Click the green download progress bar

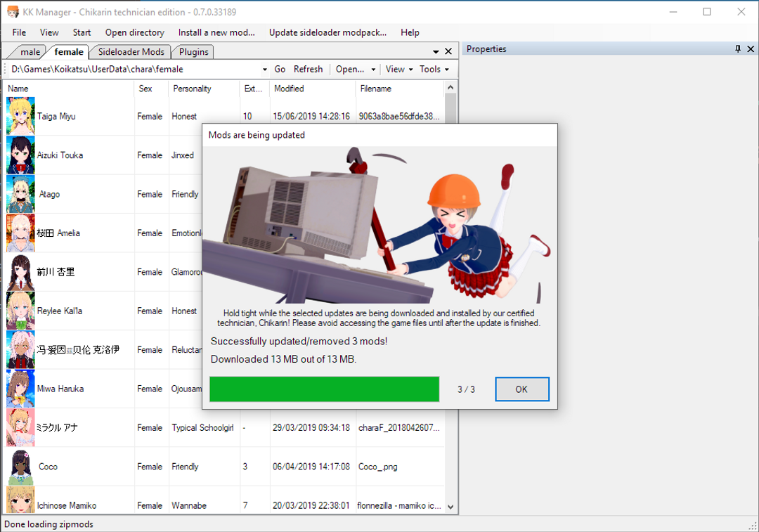(324, 389)
